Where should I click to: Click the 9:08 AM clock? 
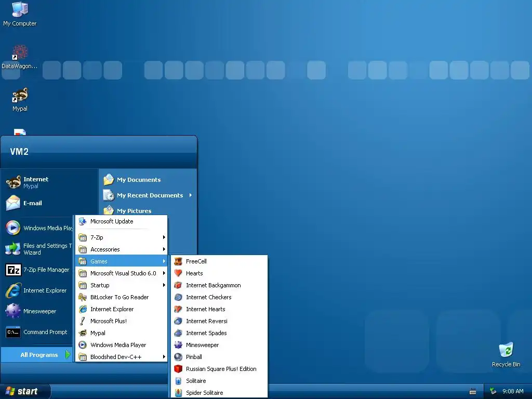point(513,391)
